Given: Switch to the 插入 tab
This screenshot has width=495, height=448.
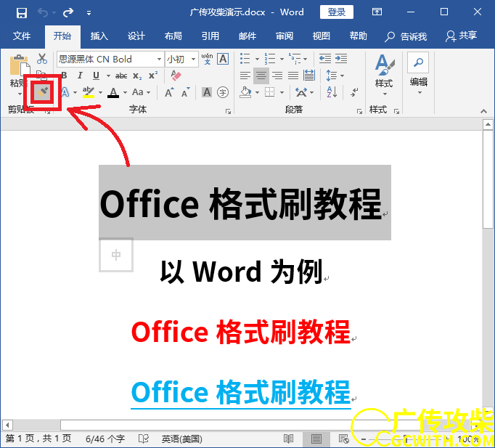Looking at the screenshot, I should coord(99,36).
